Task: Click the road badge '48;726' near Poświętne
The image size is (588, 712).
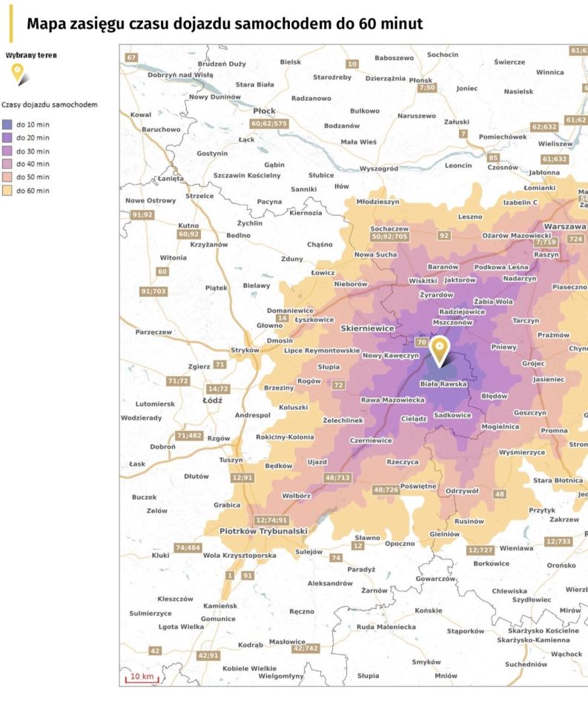Action: [x=386, y=489]
